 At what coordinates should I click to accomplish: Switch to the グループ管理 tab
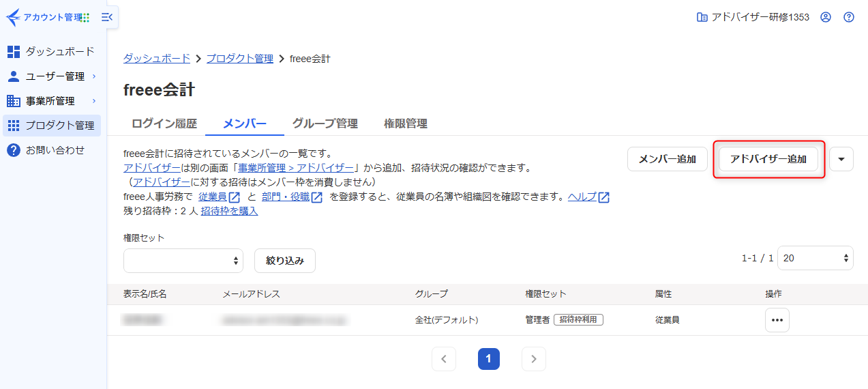pos(325,124)
